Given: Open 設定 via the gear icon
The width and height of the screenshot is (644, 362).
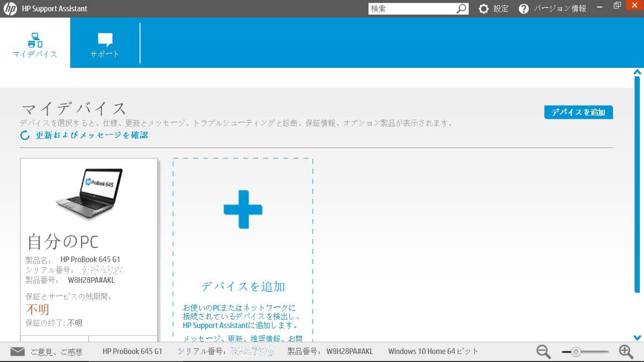Looking at the screenshot, I should (x=484, y=8).
